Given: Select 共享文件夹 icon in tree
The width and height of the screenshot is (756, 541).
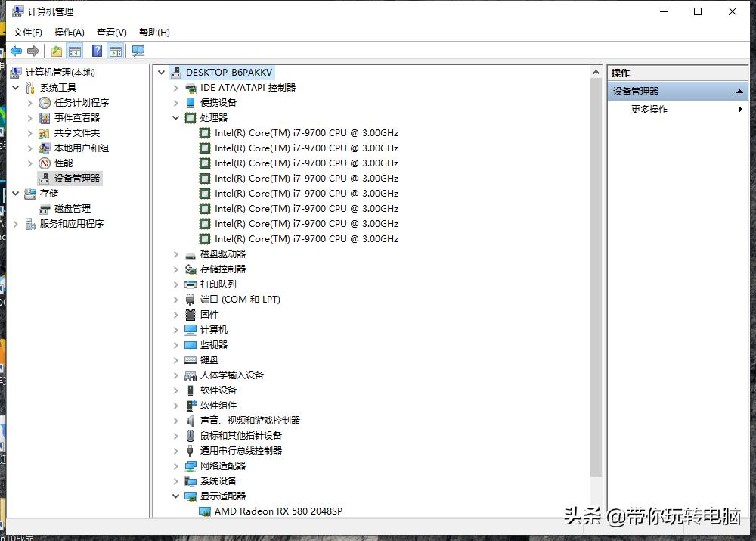Looking at the screenshot, I should tap(45, 133).
